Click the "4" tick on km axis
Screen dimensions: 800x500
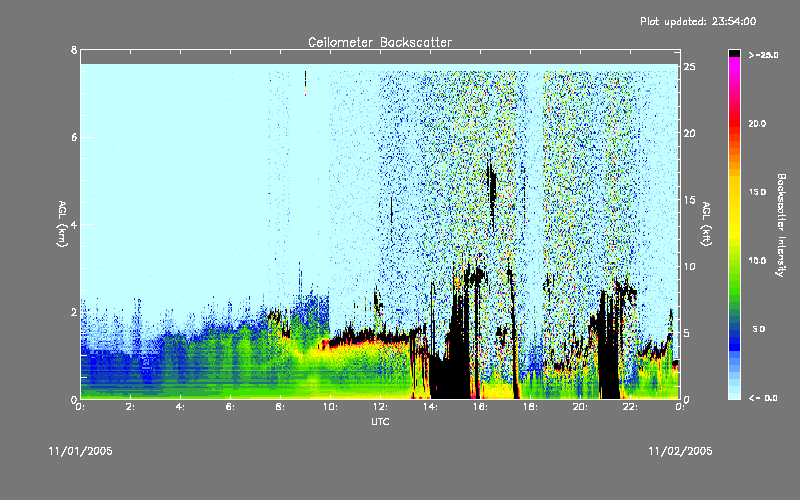[x=74, y=224]
